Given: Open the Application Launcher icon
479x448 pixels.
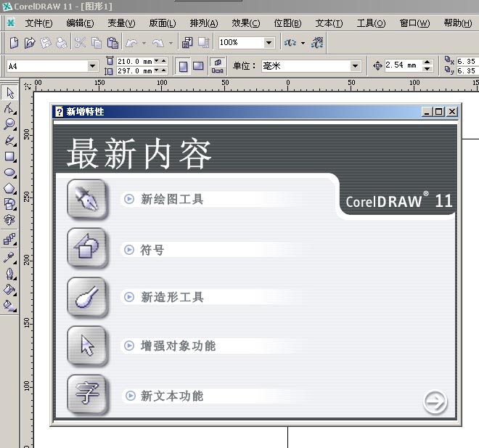Looking at the screenshot, I should click(x=290, y=43).
